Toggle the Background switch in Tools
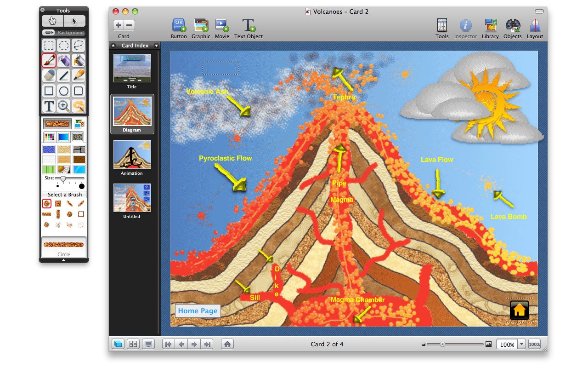This screenshot has height=368, width=588. (49, 33)
